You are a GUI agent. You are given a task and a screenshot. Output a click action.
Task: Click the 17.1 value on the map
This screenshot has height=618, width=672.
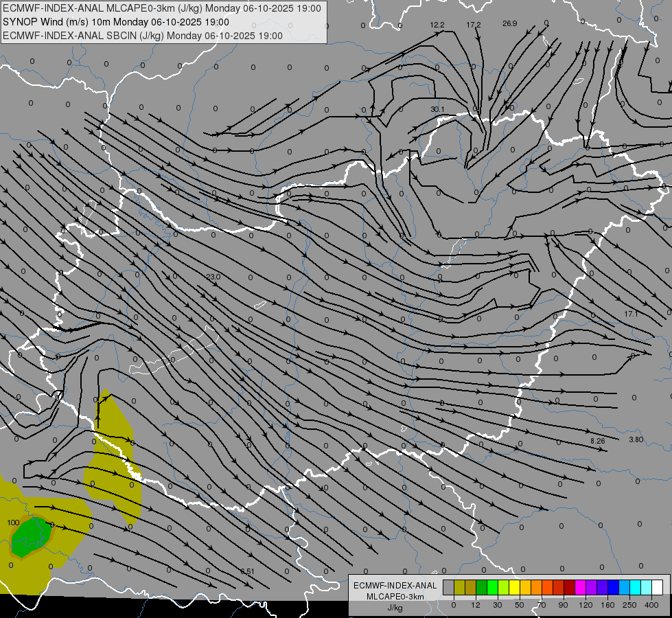(x=631, y=314)
